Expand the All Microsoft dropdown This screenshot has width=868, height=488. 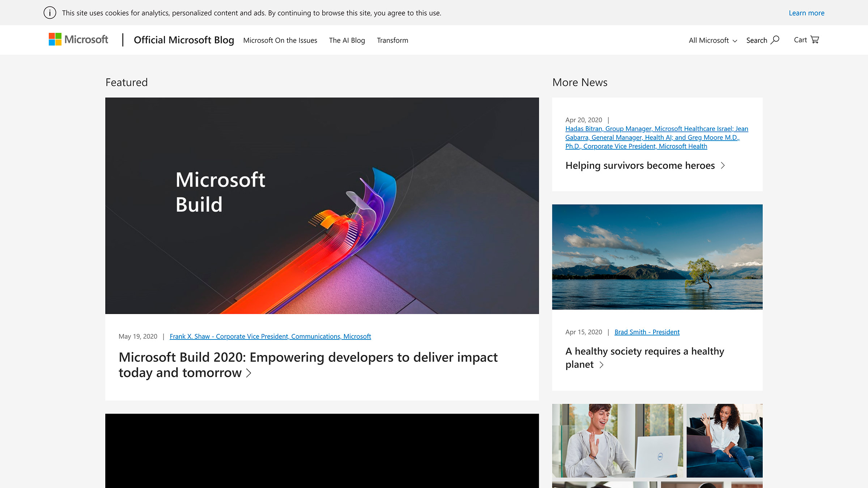(713, 40)
